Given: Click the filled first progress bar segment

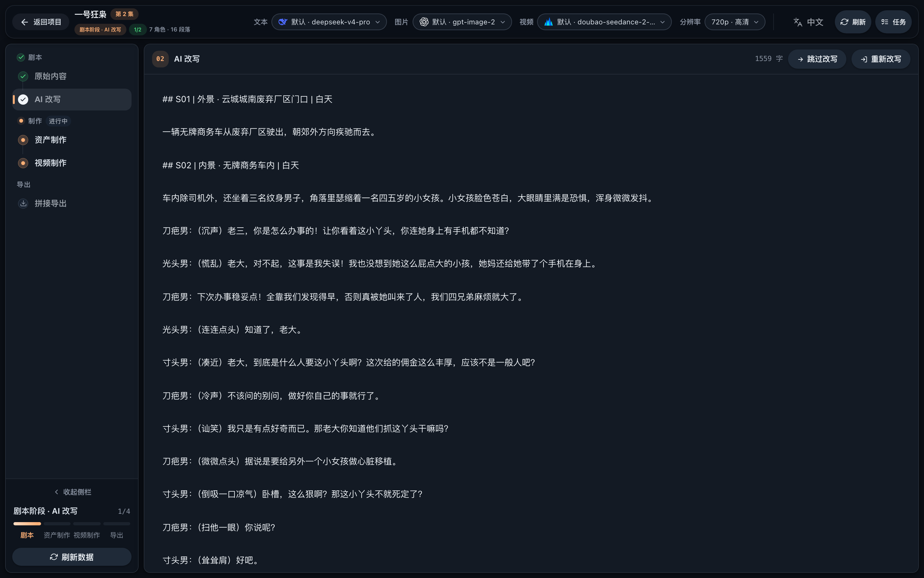Looking at the screenshot, I should (x=27, y=523).
